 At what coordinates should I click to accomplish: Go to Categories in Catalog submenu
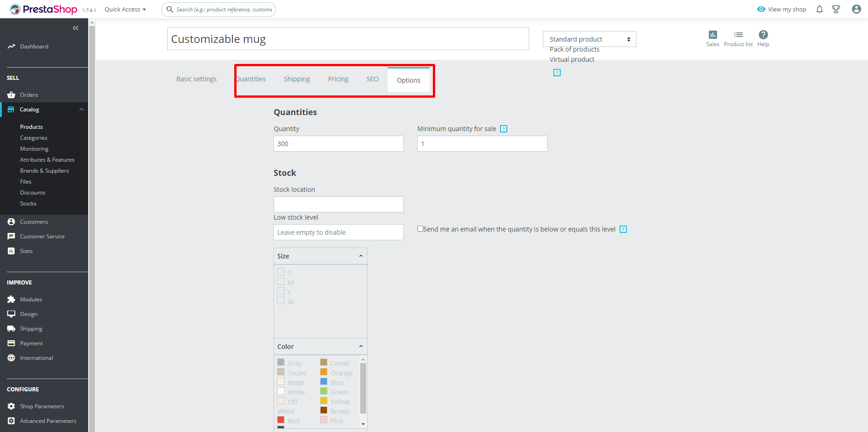pos(34,138)
